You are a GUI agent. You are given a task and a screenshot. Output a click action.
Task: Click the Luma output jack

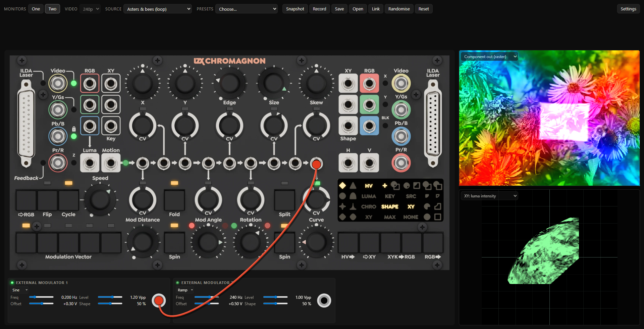pos(90,163)
